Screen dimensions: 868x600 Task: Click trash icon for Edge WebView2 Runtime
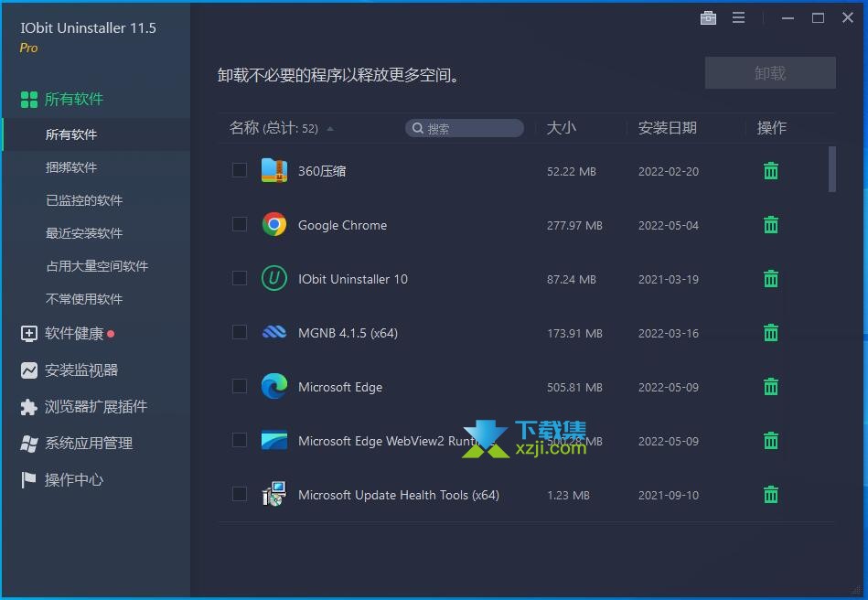coord(770,441)
